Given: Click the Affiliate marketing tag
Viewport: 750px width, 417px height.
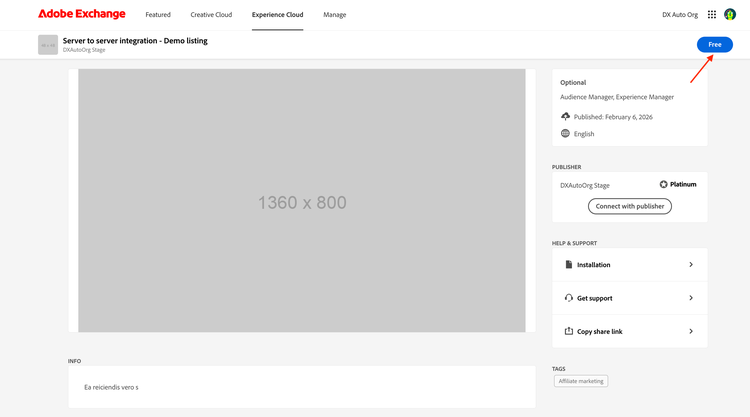Looking at the screenshot, I should tap(581, 381).
